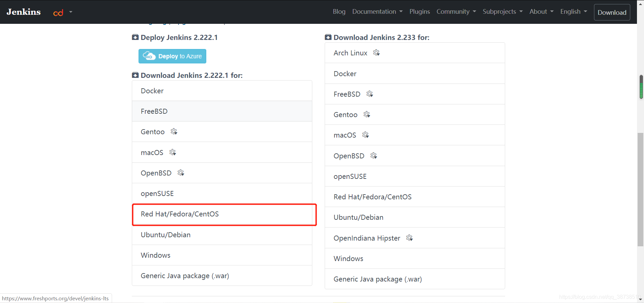Viewport: 644px width, 303px height.
Task: Select macOS under Jenkins 2.233
Action: coord(415,135)
